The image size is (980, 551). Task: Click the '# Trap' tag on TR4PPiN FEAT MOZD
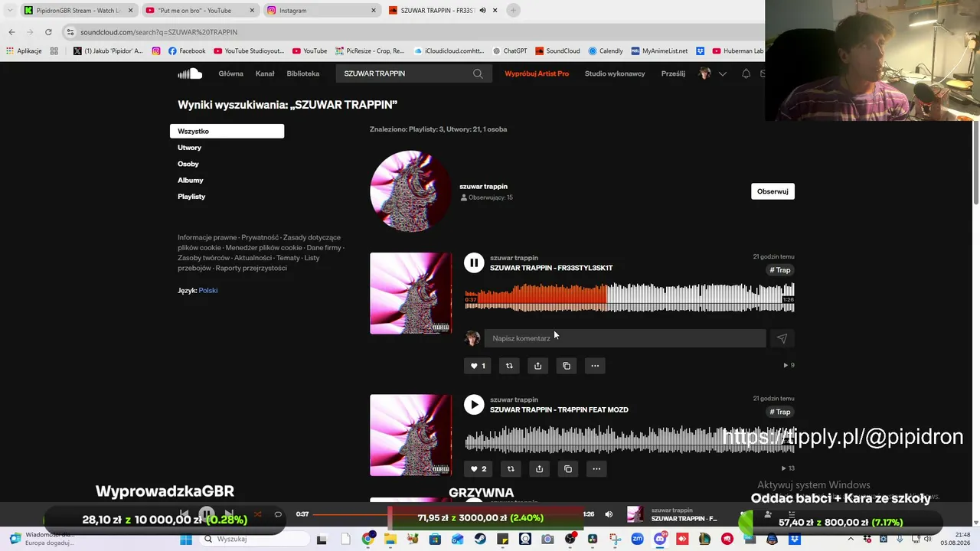click(780, 412)
